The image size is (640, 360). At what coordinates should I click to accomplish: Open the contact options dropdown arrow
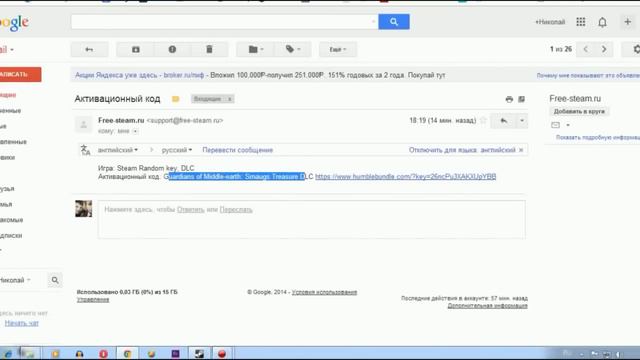(x=568, y=125)
